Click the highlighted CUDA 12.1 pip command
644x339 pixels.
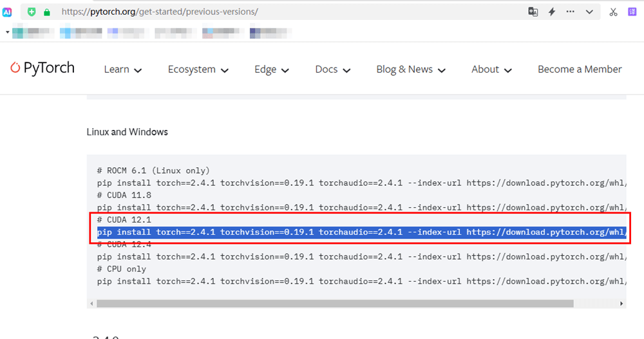click(x=361, y=232)
